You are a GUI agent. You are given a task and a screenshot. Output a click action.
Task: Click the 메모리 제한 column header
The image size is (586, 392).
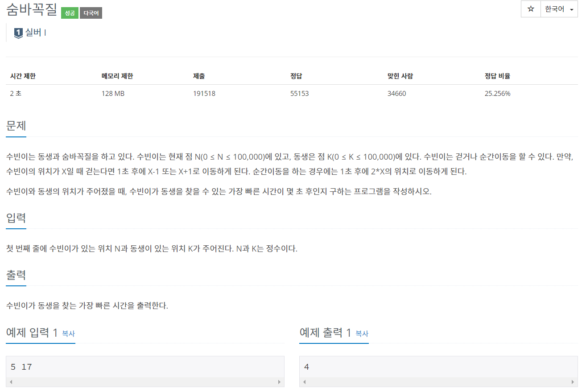[117, 76]
